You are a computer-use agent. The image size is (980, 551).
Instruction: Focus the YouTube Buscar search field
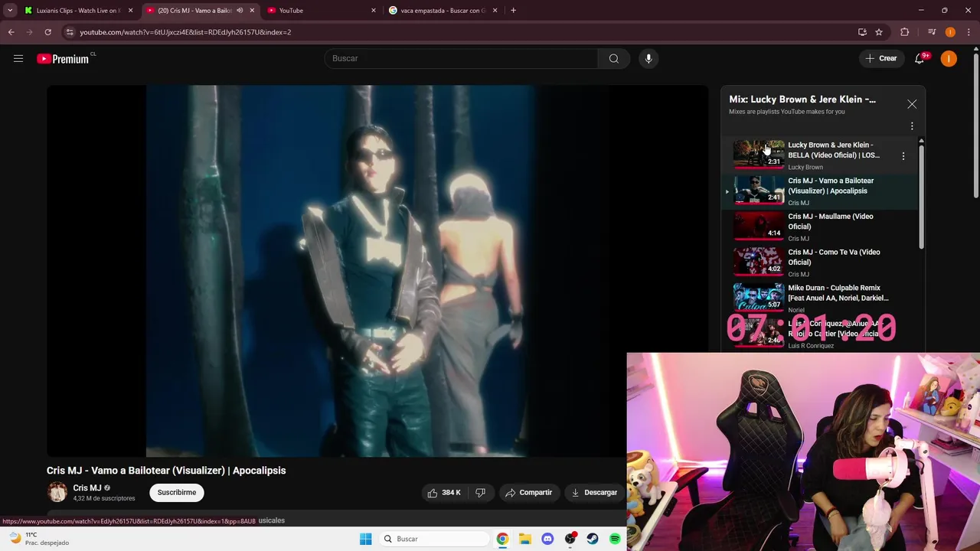tap(462, 58)
